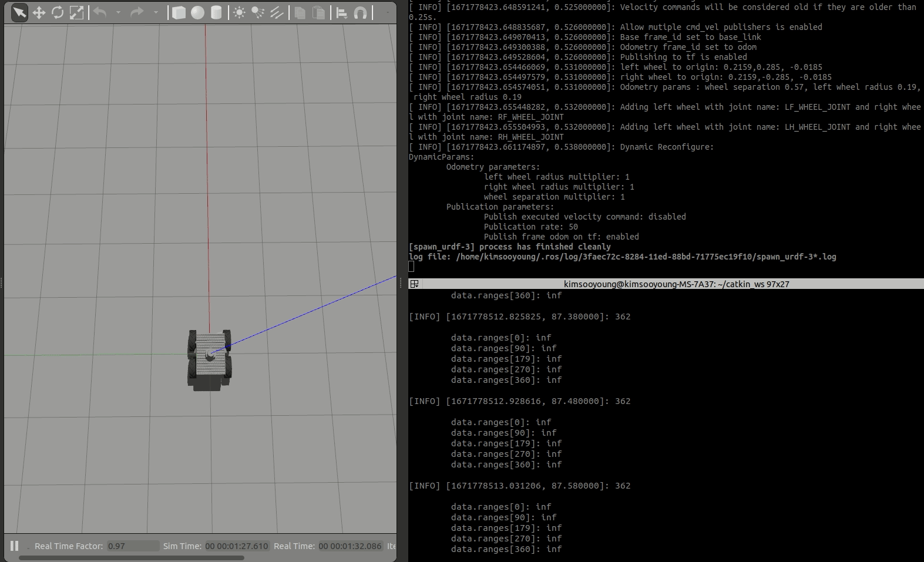Pause the Gazebo simulation
924x562 pixels.
coord(15,546)
